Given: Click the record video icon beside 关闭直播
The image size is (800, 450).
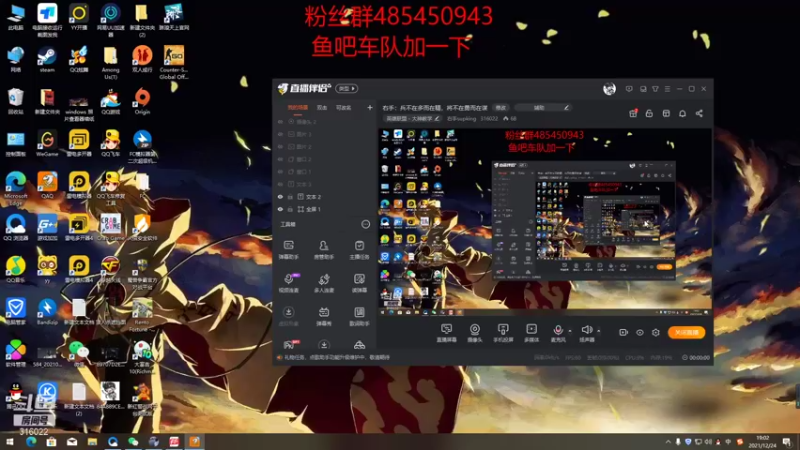Looking at the screenshot, I should click(623, 333).
